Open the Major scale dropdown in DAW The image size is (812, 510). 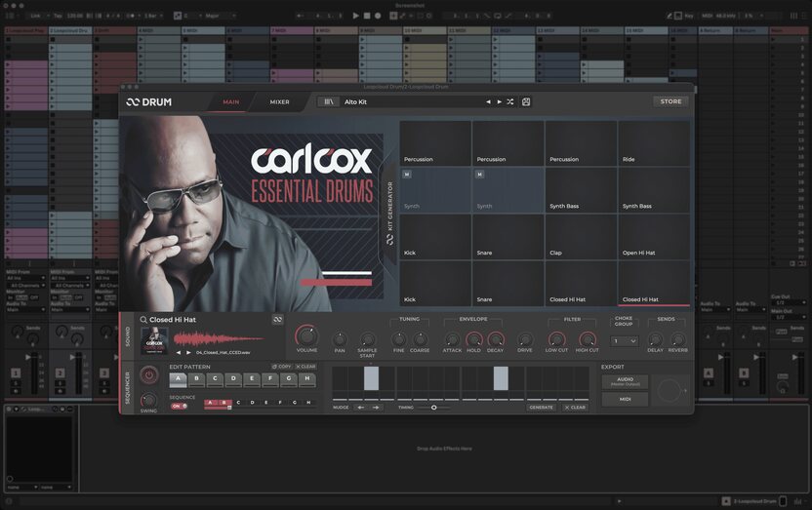pos(221,16)
